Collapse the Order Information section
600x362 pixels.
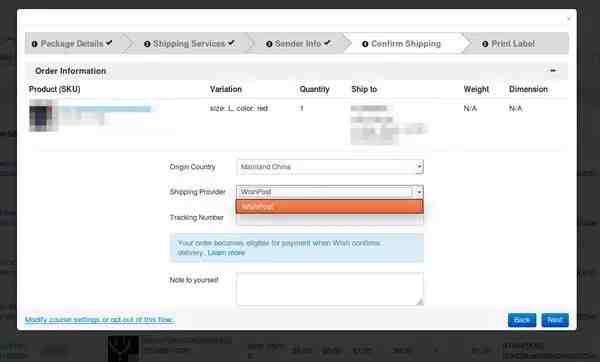553,70
